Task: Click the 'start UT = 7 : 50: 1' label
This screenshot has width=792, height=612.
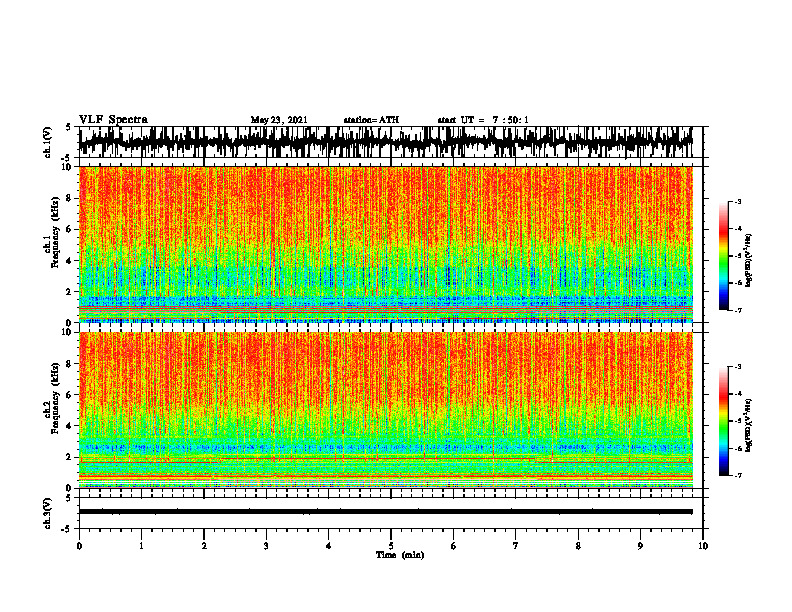Action: coord(483,120)
